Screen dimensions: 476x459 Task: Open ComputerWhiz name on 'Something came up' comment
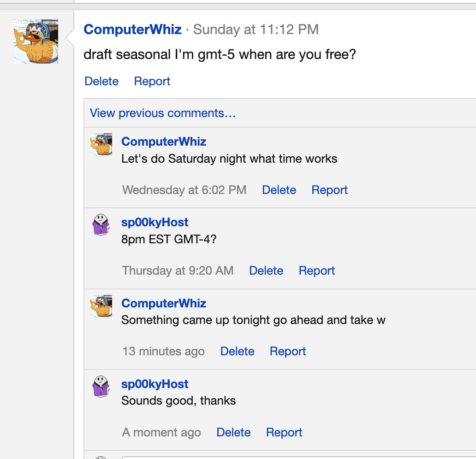click(x=164, y=304)
